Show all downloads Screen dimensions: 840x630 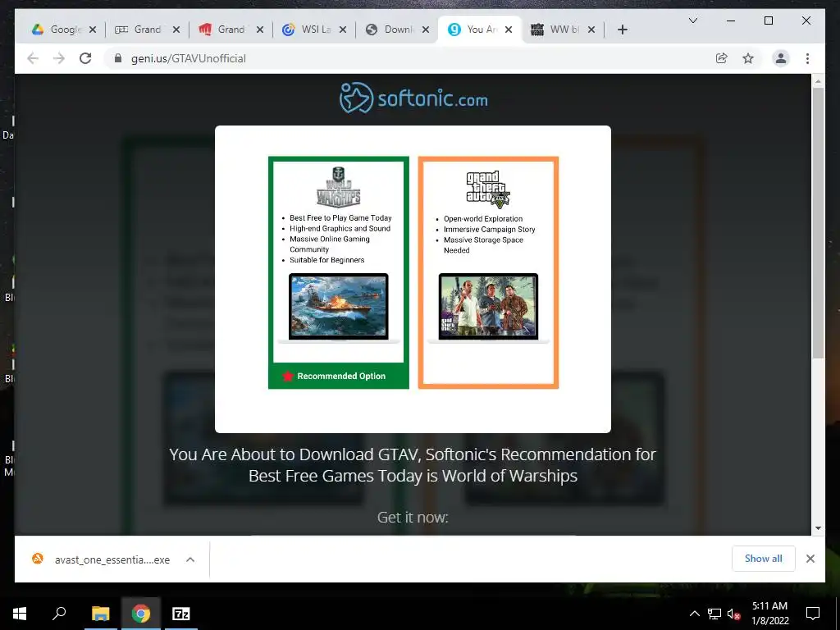764,559
